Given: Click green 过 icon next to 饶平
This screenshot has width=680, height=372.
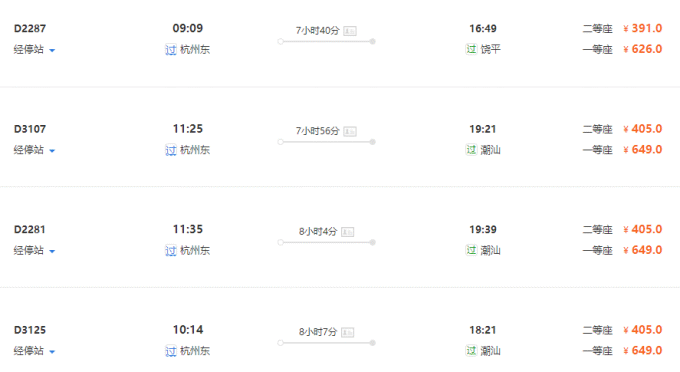Looking at the screenshot, I should 471,49.
